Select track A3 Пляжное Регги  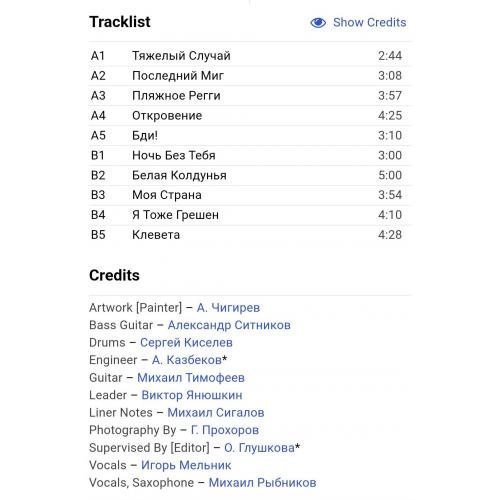click(250, 96)
